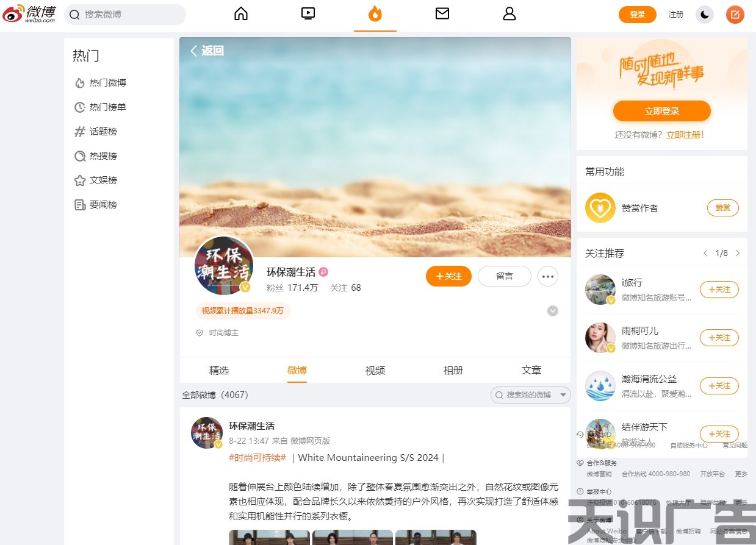Switch to the 文章 tab
This screenshot has width=756, height=545.
531,370
